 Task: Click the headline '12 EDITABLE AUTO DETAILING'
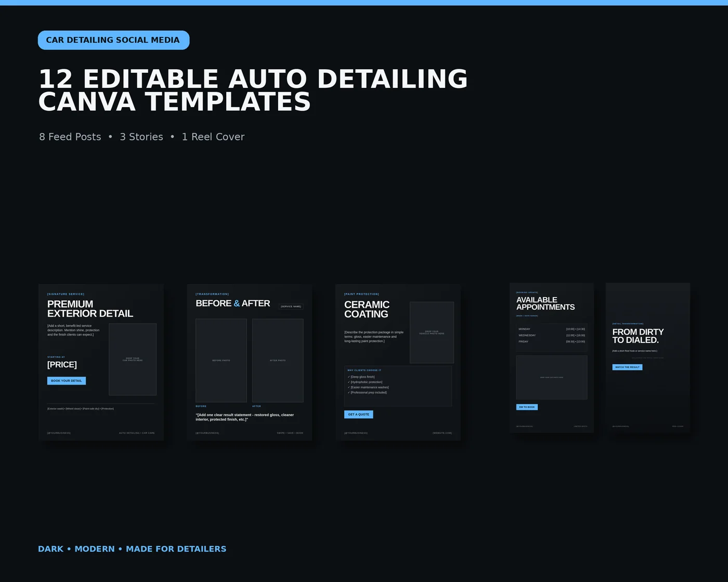[253, 79]
